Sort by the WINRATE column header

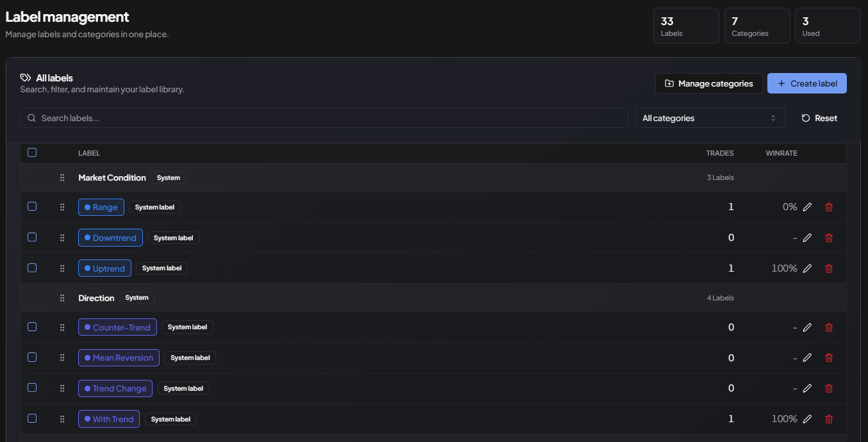(x=781, y=153)
